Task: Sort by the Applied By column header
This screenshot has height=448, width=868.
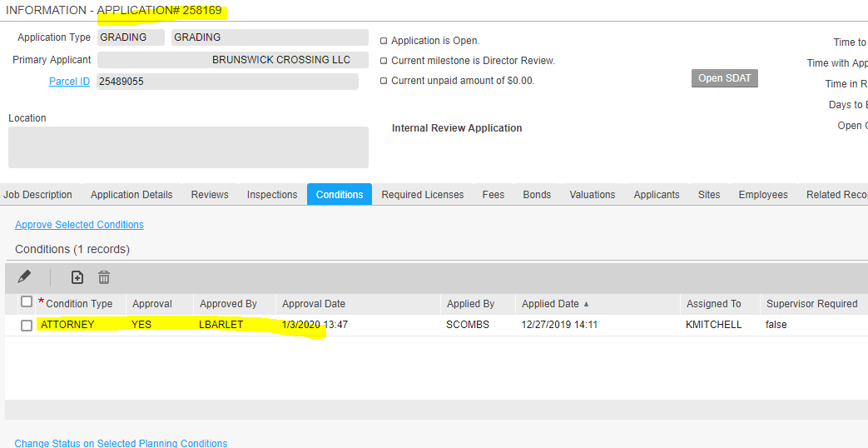Action: pyautogui.click(x=470, y=304)
